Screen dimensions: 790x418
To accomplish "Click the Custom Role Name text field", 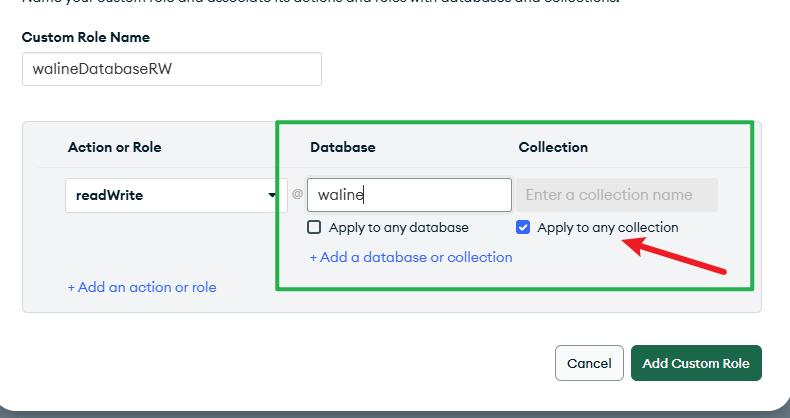I will tap(171, 69).
